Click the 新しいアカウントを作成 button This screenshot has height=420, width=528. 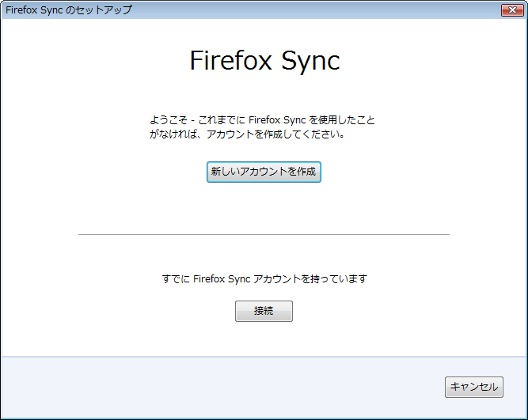(x=264, y=172)
